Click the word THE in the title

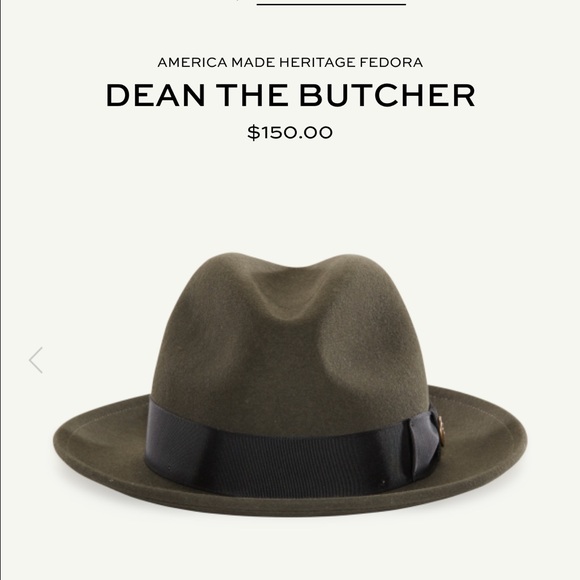pos(252,95)
